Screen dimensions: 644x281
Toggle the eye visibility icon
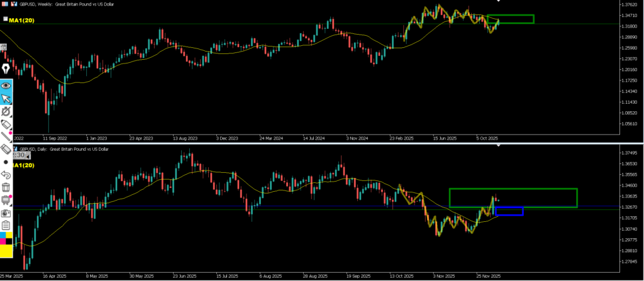click(x=6, y=85)
